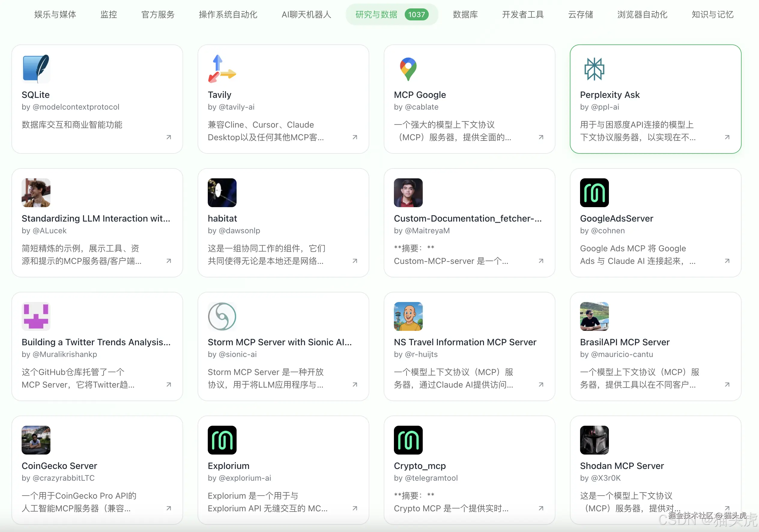Select the GoogleAdsServer green logo icon
Screen dimensions: 759x532
point(594,192)
